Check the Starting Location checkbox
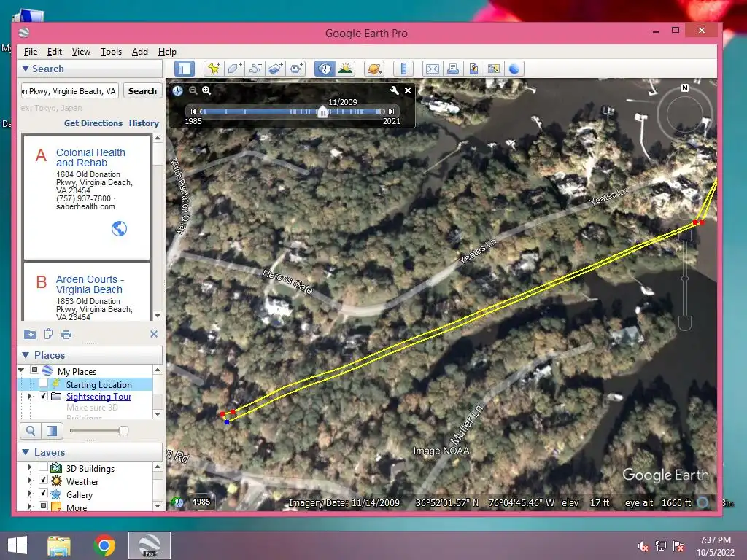Image resolution: width=747 pixels, height=560 pixels. coord(43,384)
